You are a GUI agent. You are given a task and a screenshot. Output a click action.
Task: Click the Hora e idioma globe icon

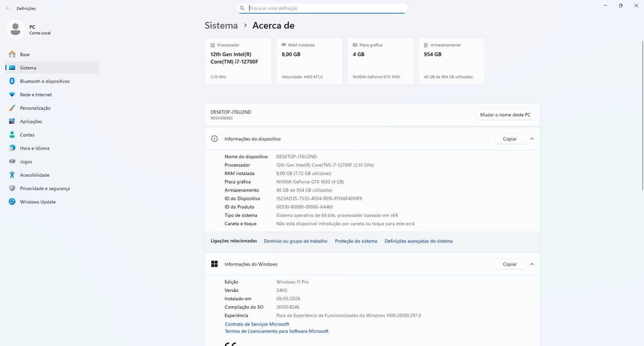[x=12, y=148]
